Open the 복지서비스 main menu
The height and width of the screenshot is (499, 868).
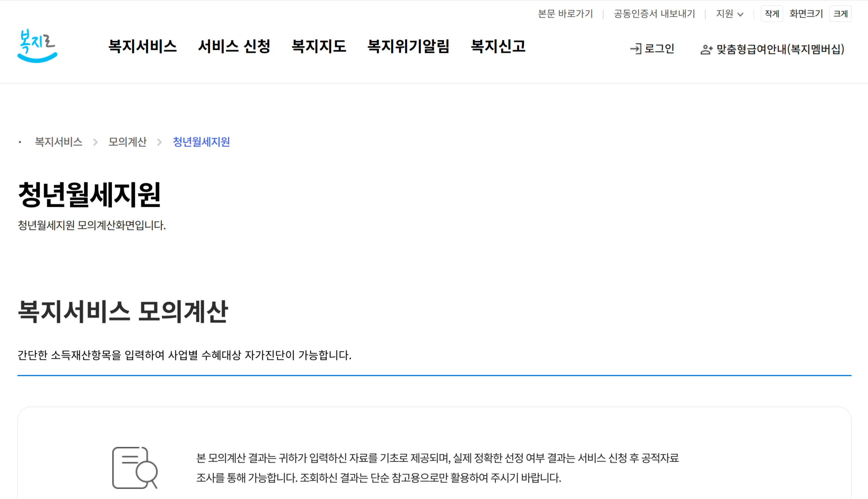142,46
